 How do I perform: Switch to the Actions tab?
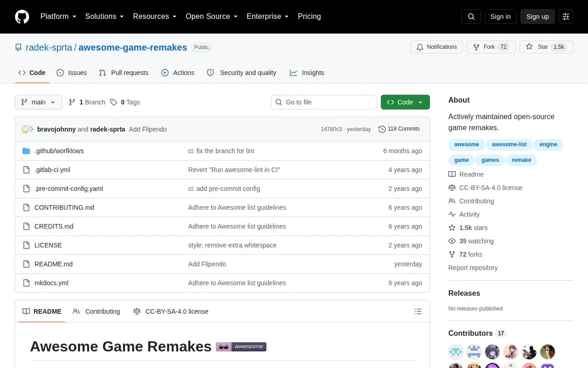(178, 73)
